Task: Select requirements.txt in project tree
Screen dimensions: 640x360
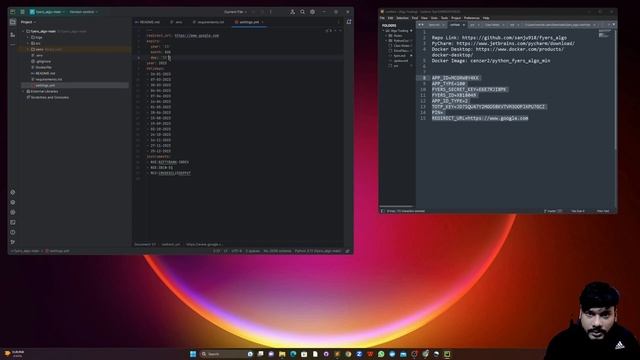Action: click(x=47, y=79)
